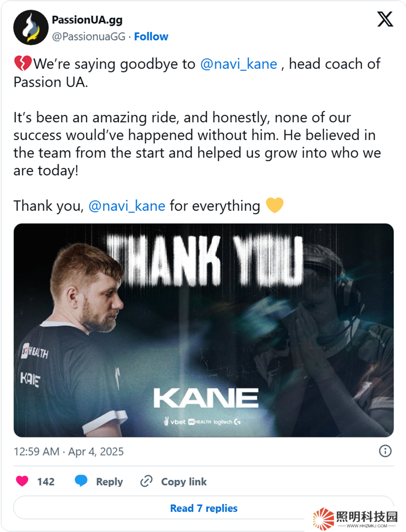The width and height of the screenshot is (406, 532).
Task: Open @navi_kane mention after "Thank you,"
Action: (127, 205)
